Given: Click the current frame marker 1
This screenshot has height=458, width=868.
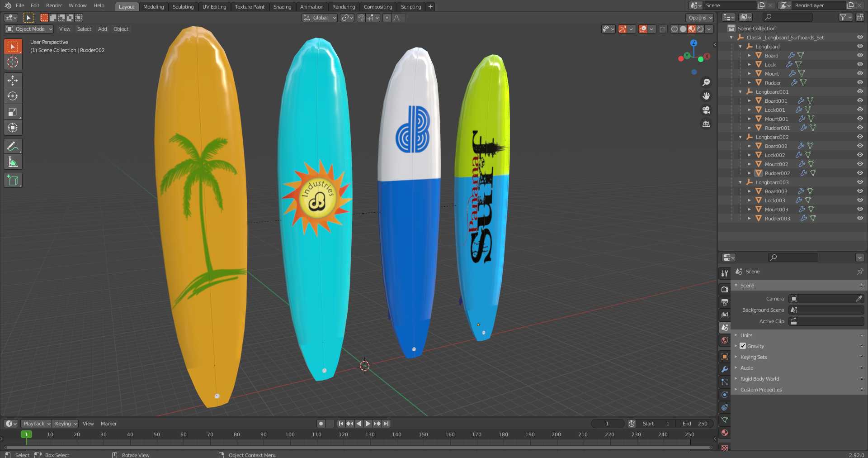Looking at the screenshot, I should pyautogui.click(x=26, y=434).
